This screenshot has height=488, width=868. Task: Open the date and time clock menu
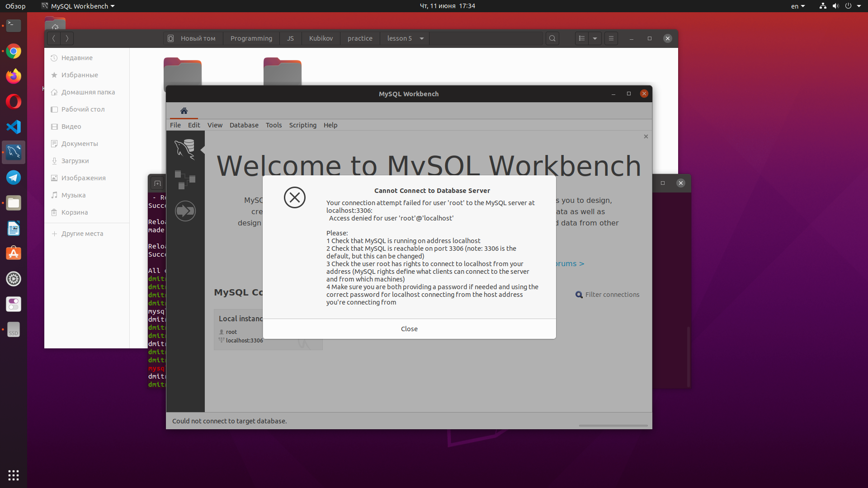point(447,6)
